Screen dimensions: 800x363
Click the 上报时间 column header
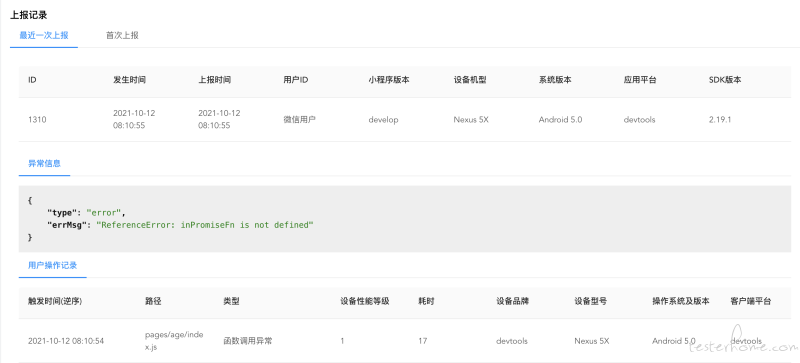coord(214,80)
